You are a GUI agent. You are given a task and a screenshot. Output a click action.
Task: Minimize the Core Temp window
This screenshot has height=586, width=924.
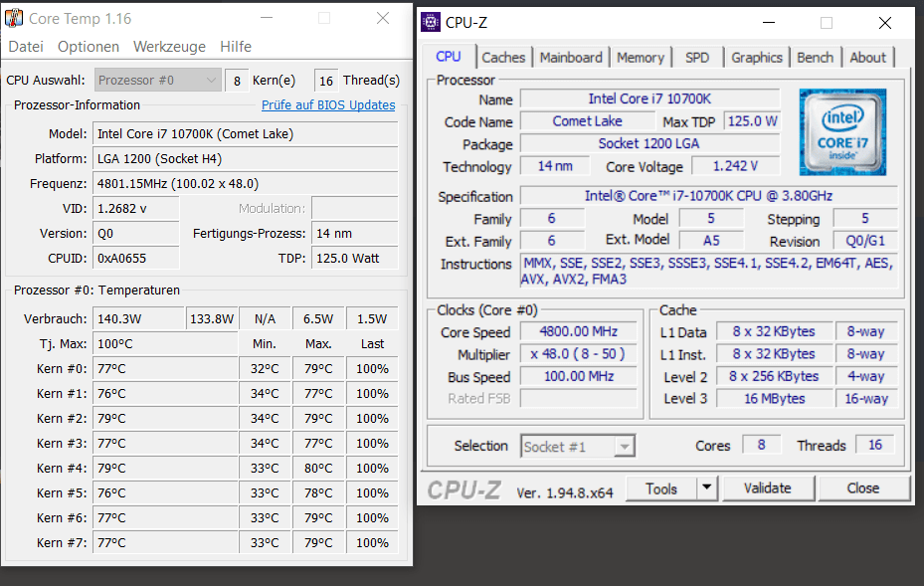tap(267, 18)
